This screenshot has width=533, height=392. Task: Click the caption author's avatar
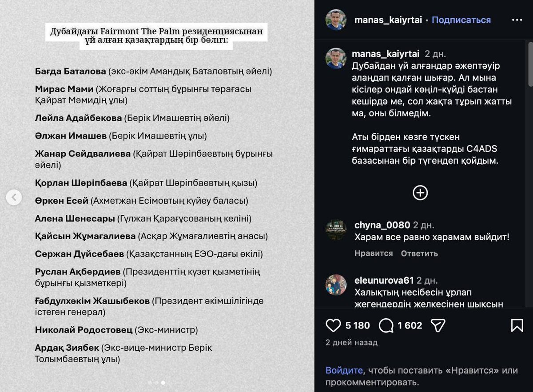click(x=336, y=59)
